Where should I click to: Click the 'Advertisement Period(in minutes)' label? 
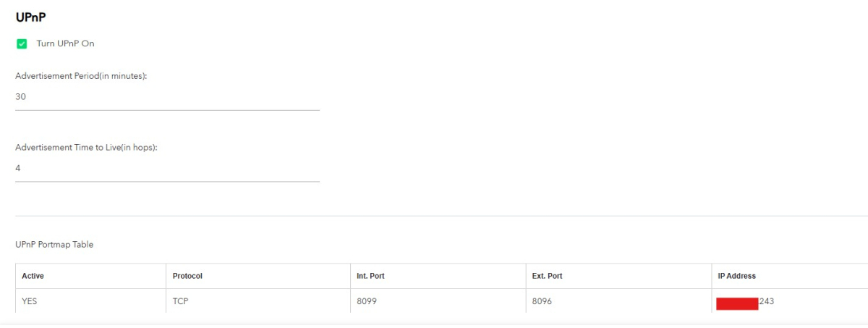[81, 76]
